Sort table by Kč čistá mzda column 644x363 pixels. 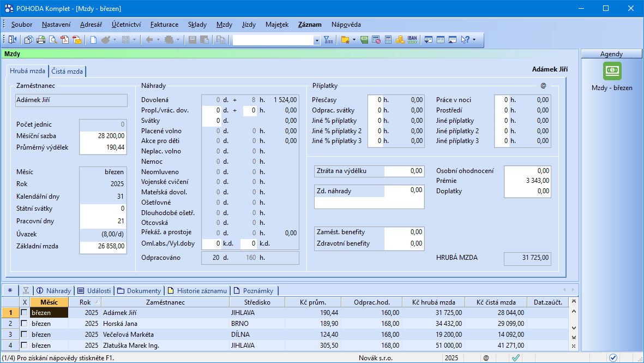pos(496,302)
